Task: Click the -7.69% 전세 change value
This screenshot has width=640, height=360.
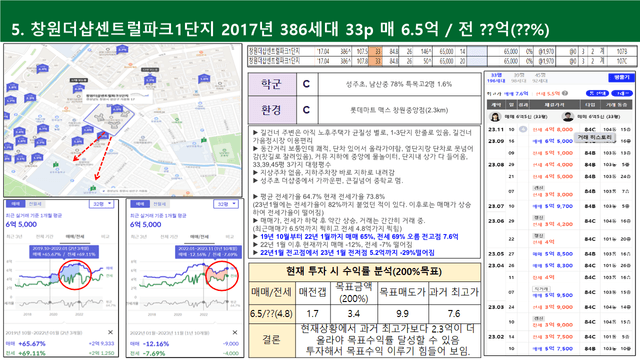Action: click(x=154, y=353)
